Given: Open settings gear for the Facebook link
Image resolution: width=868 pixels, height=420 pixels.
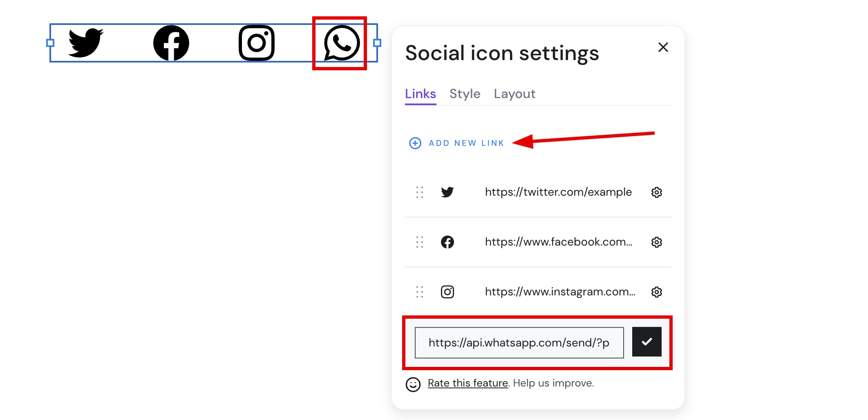Looking at the screenshot, I should coord(657,242).
